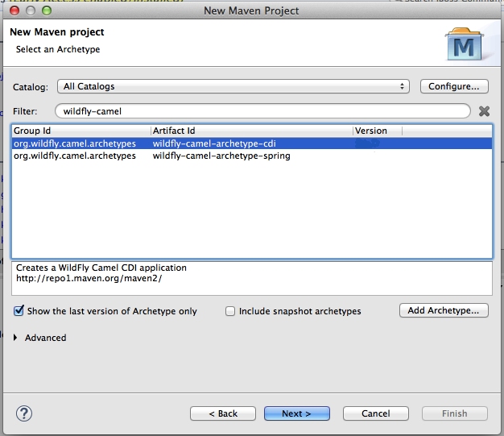Focus the Filter field containing wildfly-camel
This screenshot has height=436, width=504.
point(262,111)
